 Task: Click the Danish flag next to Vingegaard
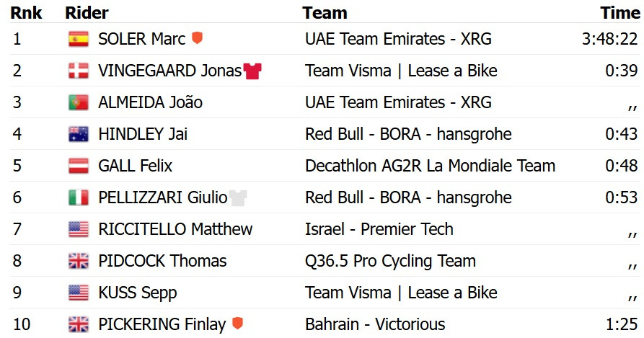point(78,71)
